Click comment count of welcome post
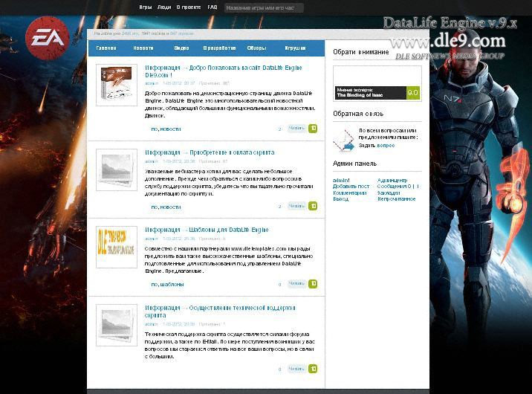Viewport: 532px width, 394px height. pyautogui.click(x=279, y=129)
